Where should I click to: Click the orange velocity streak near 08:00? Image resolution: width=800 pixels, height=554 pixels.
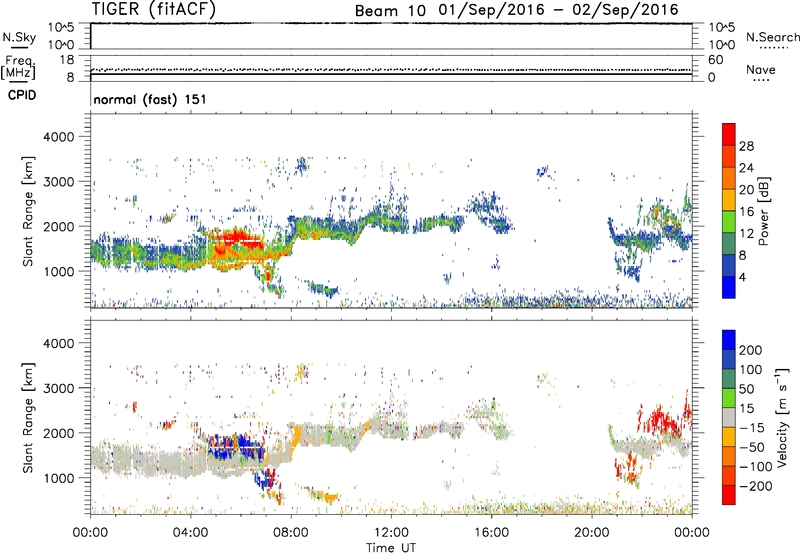[295, 439]
